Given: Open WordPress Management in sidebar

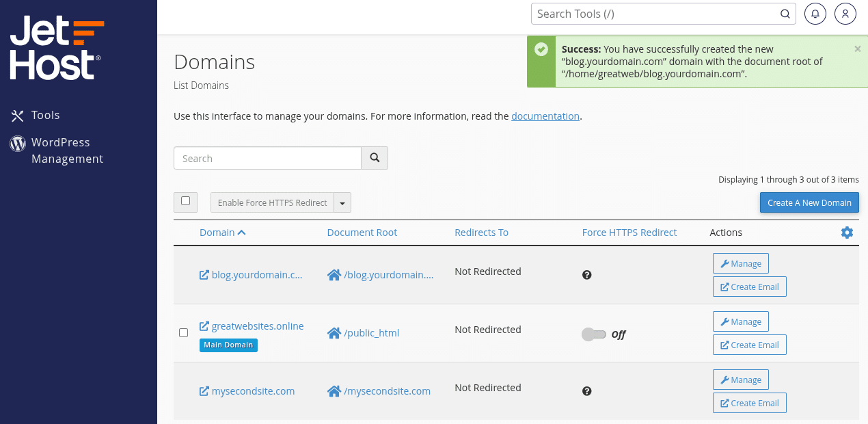Looking at the screenshot, I should (x=67, y=150).
